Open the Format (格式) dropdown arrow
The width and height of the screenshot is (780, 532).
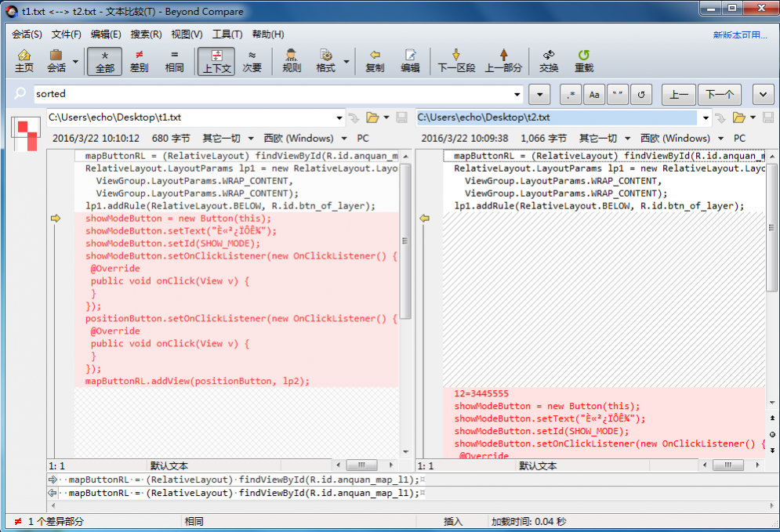[346, 61]
